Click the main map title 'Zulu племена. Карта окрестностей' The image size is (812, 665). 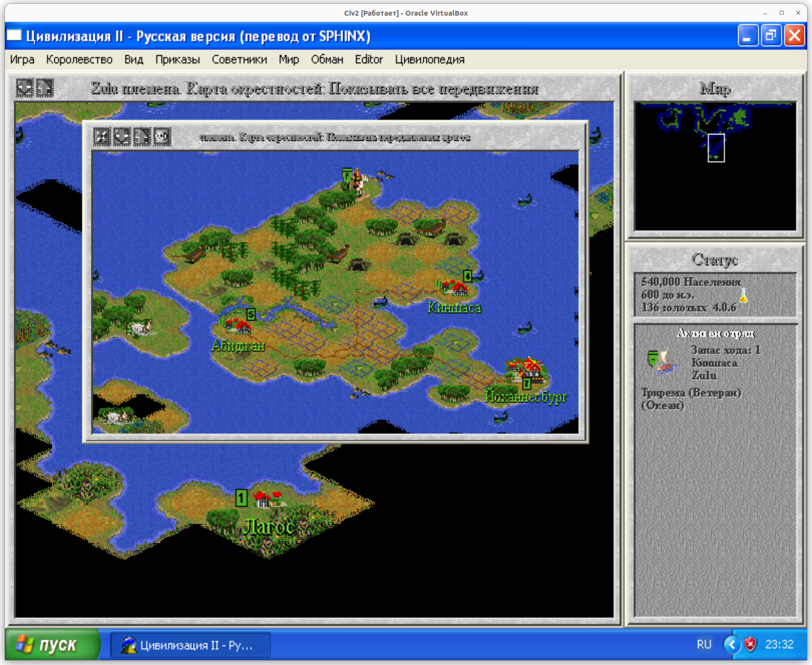point(207,88)
